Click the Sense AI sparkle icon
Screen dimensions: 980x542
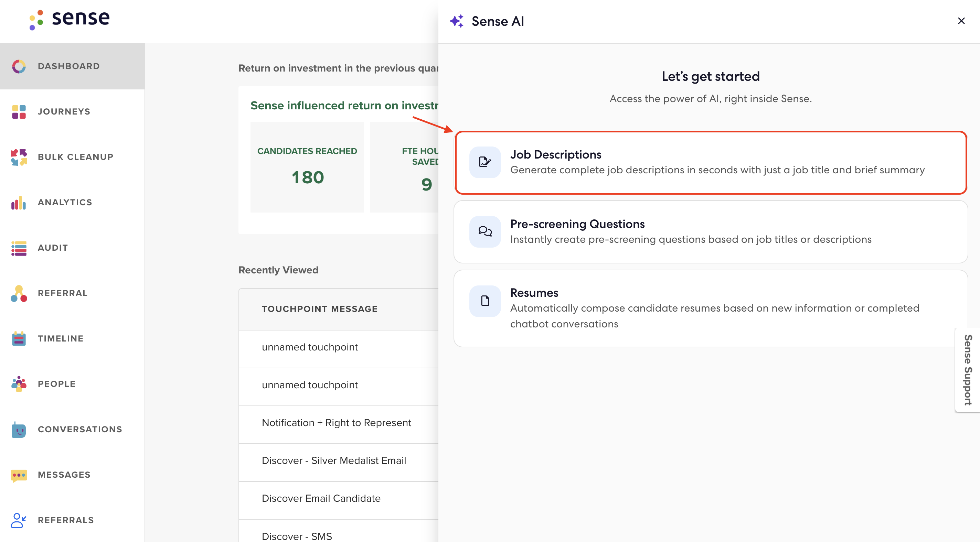458,21
